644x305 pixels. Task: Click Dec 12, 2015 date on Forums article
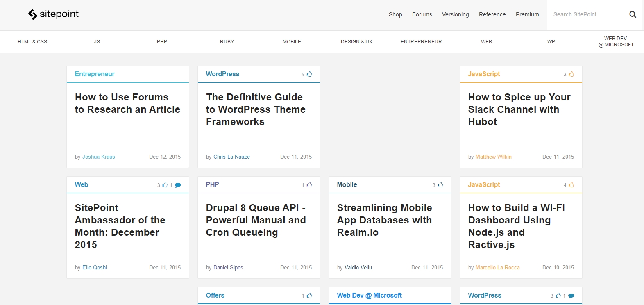[x=165, y=157]
